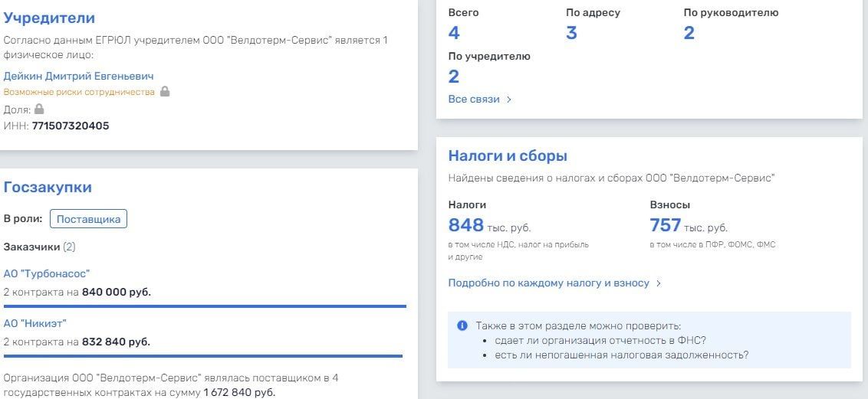Click the В роли: label
Screen dimensions: 868x399
23,219
